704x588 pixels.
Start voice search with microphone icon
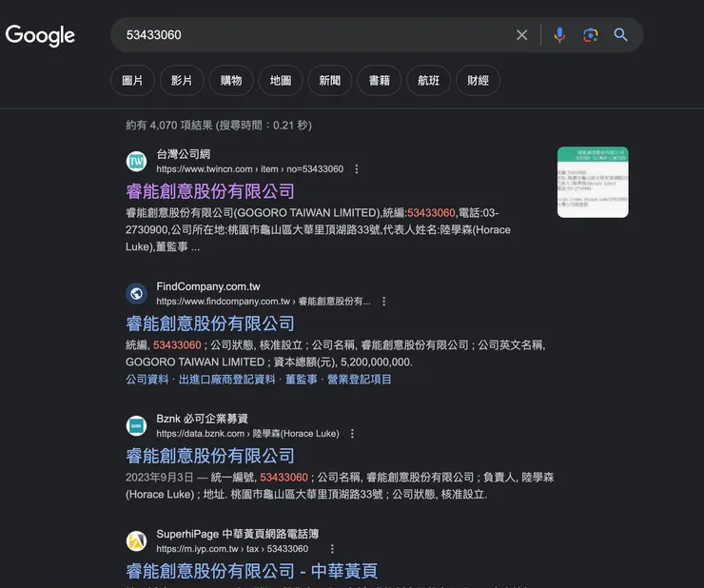[x=559, y=35]
